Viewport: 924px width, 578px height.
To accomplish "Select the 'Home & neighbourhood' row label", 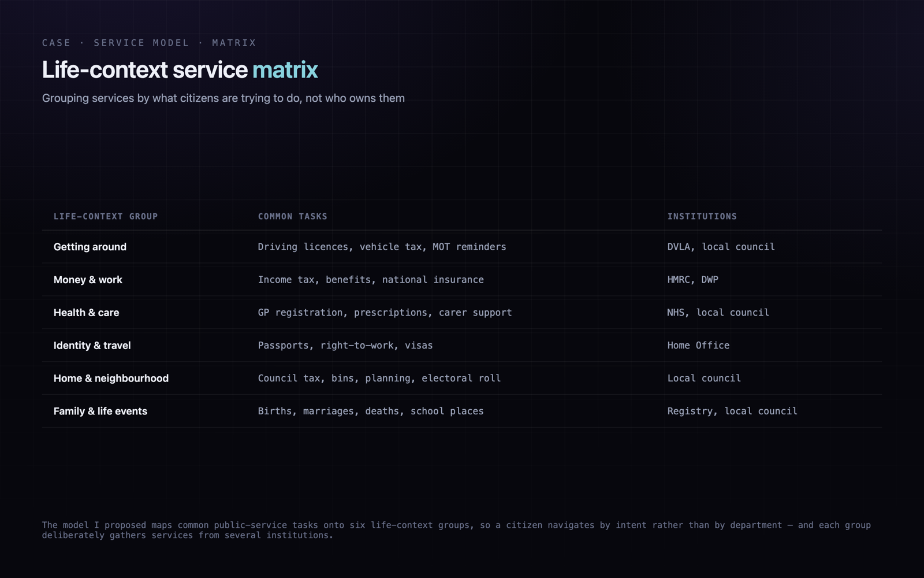I will pyautogui.click(x=111, y=379).
